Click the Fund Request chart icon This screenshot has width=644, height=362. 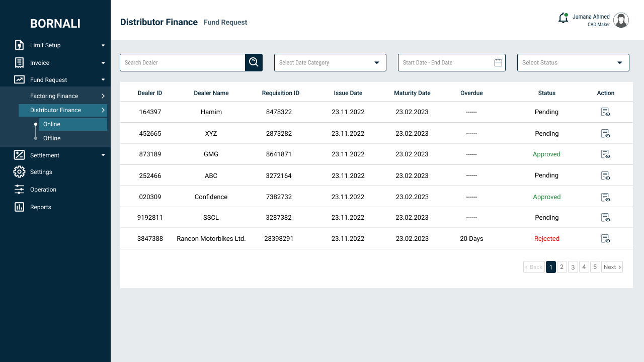pos(19,79)
